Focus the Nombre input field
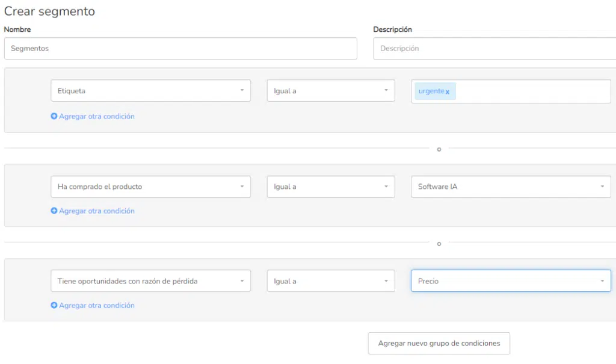Image resolution: width=616 pixels, height=364 pixels. pyautogui.click(x=180, y=48)
